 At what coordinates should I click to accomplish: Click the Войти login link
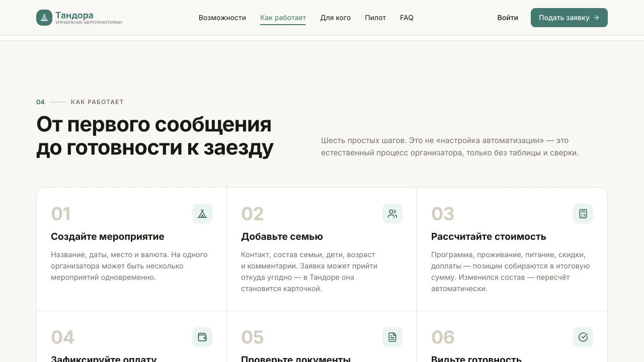point(508,18)
